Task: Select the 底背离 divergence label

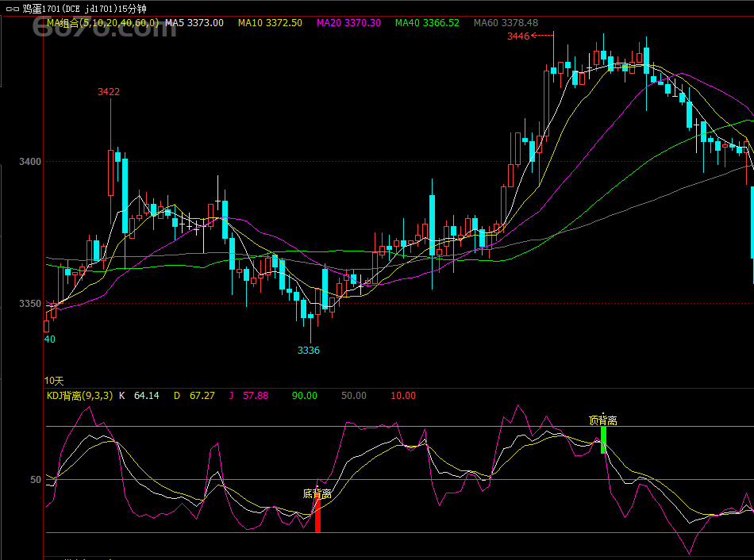Action: 317,493
